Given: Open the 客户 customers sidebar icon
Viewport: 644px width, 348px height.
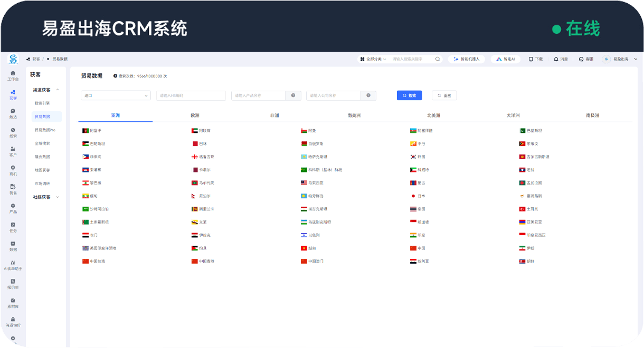Looking at the screenshot, I should [x=13, y=151].
